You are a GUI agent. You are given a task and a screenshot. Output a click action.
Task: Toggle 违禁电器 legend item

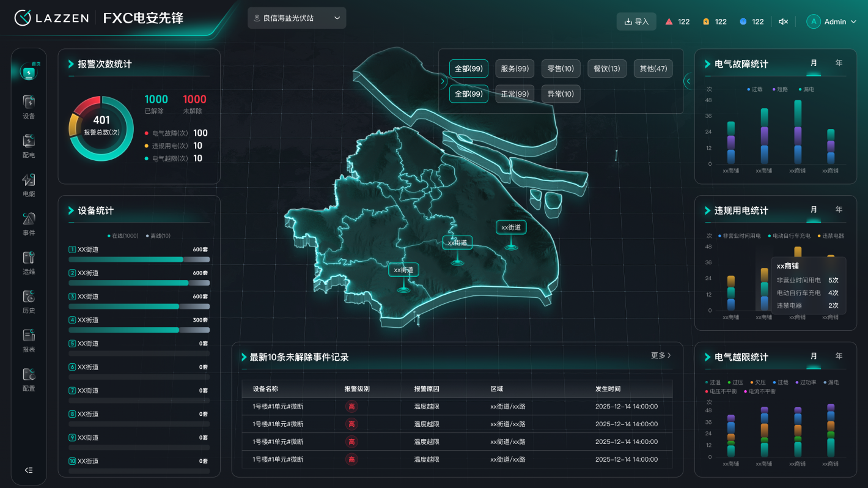pos(830,235)
